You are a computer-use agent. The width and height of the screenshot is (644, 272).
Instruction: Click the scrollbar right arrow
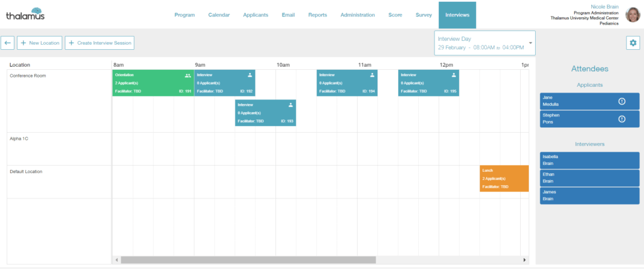point(525,259)
